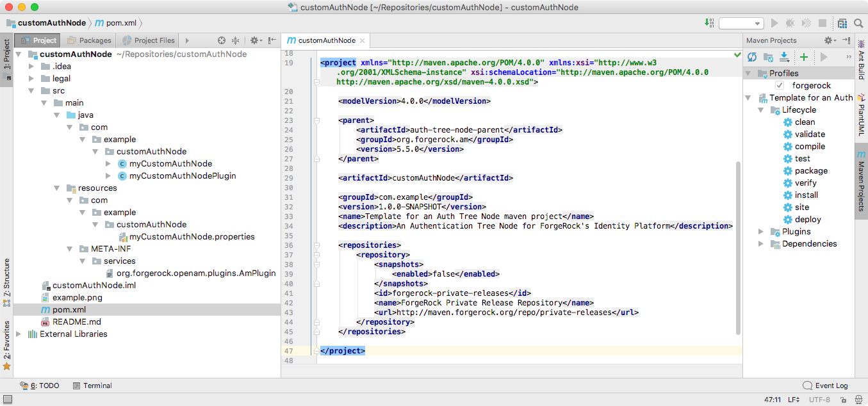Hide the Maven Projects panel

pyautogui.click(x=847, y=40)
